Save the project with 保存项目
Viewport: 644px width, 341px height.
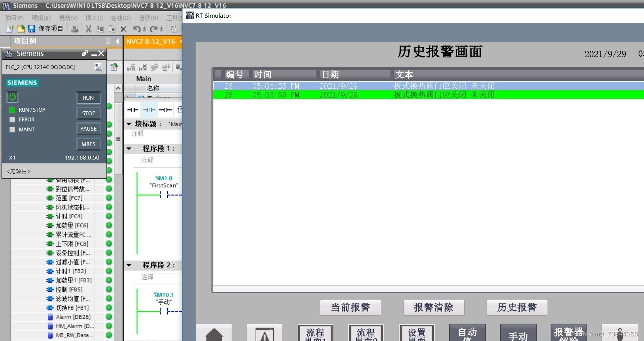pos(46,29)
